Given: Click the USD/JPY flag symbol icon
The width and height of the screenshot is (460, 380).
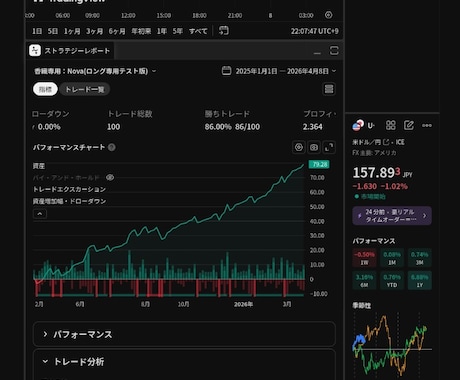Looking at the screenshot, I should (358, 125).
